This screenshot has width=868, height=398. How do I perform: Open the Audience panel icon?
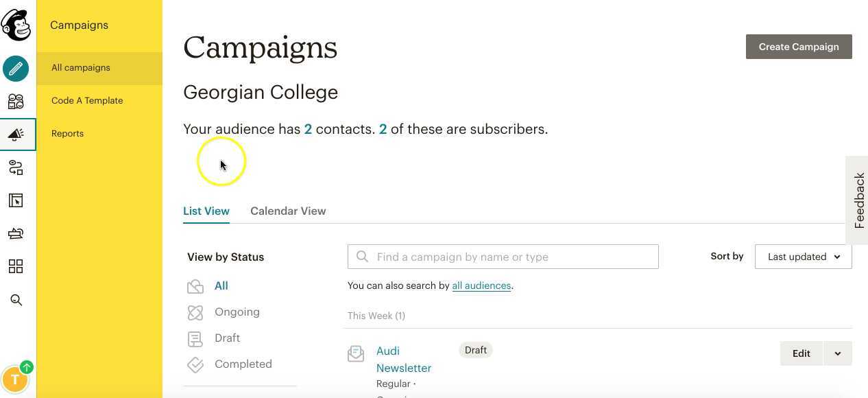16,101
